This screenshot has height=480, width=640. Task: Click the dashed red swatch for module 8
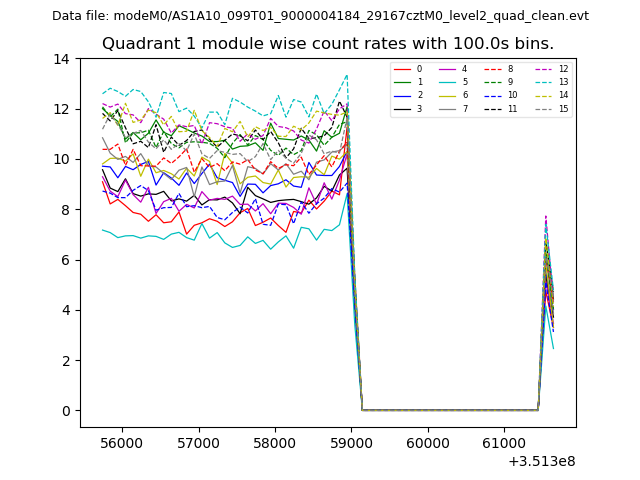click(494, 69)
